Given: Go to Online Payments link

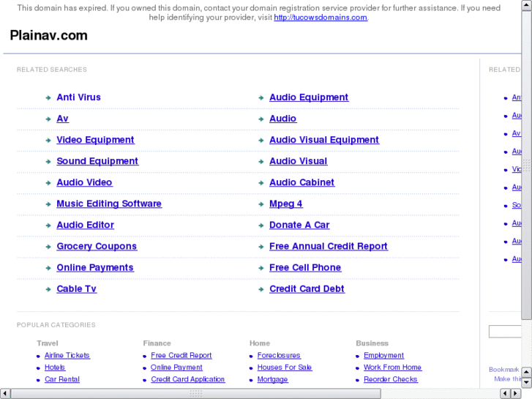Looking at the screenshot, I should coord(95,267).
